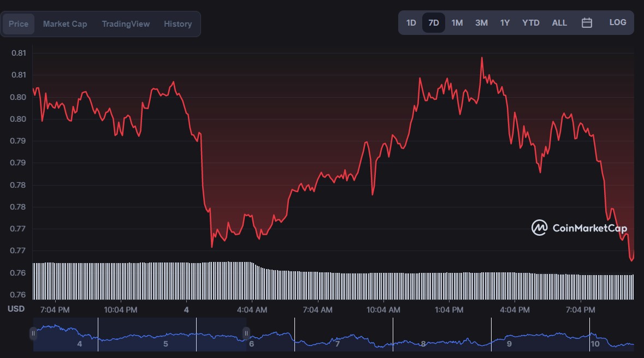644x358 pixels.
Task: Switch to the TradingView tab
Action: tap(126, 24)
